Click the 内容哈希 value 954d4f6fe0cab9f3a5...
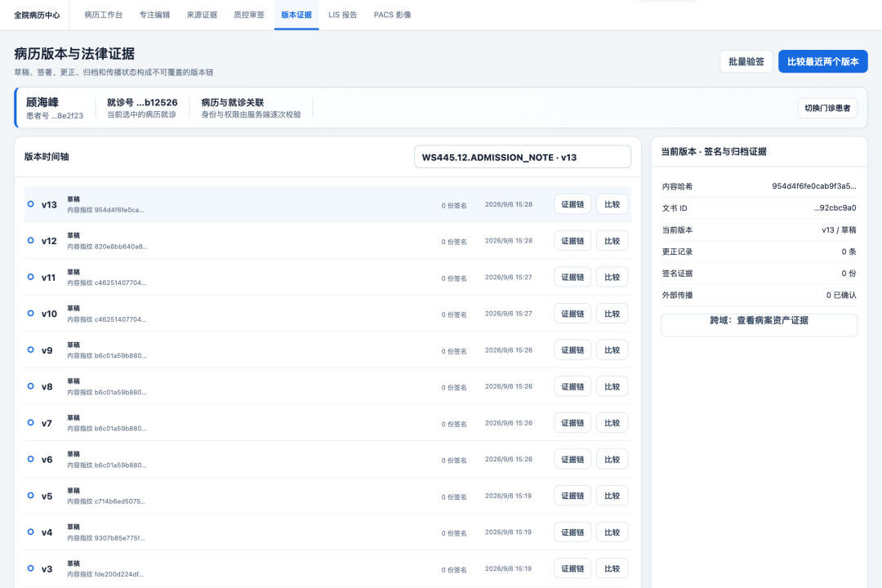 pyautogui.click(x=814, y=186)
